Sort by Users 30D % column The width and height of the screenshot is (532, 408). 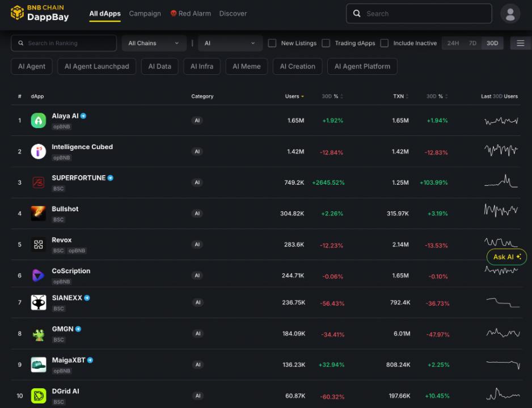click(x=332, y=96)
